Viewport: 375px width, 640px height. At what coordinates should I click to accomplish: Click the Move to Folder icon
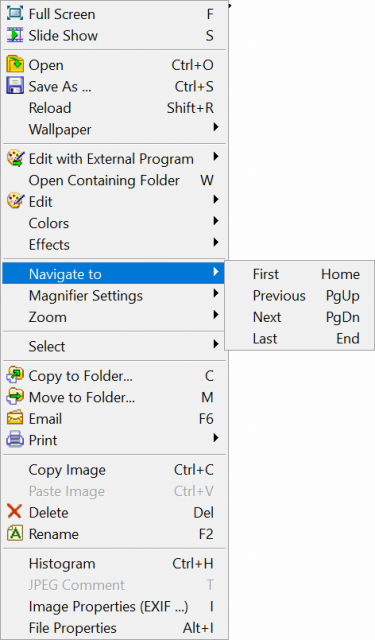click(x=15, y=397)
